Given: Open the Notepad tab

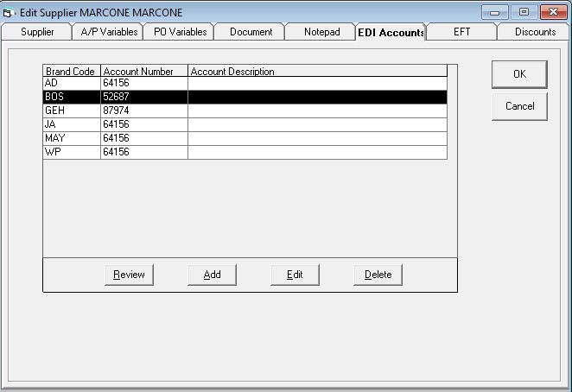Looking at the screenshot, I should click(x=321, y=32).
